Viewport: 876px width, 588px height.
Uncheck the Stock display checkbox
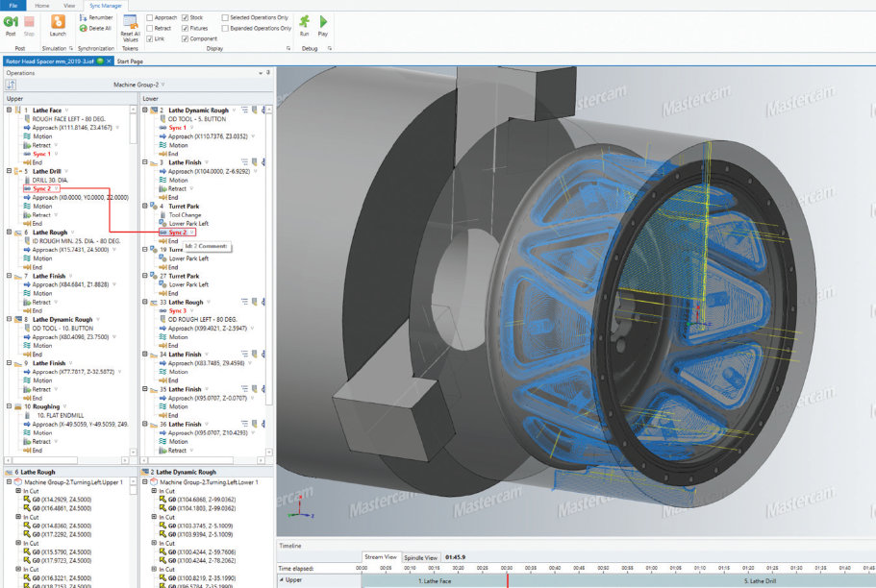(185, 17)
